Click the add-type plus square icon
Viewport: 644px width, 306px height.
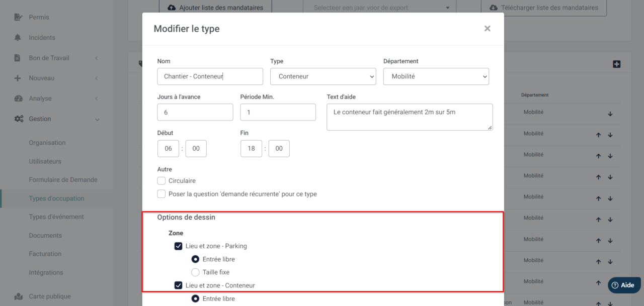616,64
